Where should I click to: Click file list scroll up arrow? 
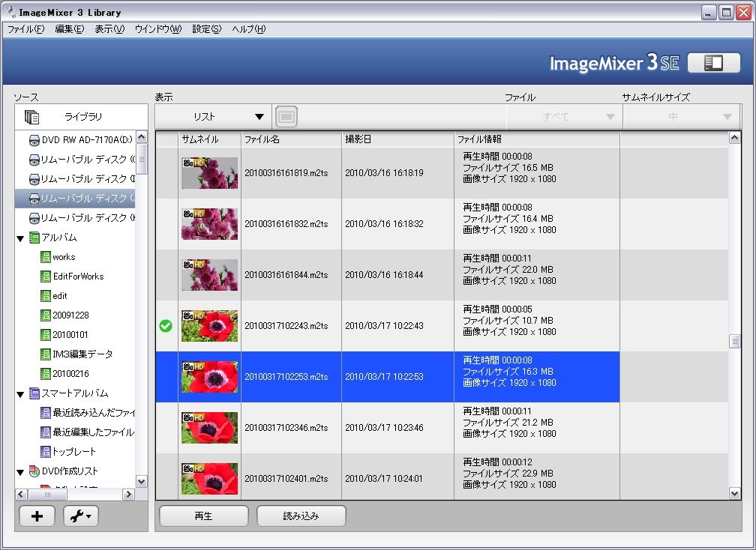734,138
